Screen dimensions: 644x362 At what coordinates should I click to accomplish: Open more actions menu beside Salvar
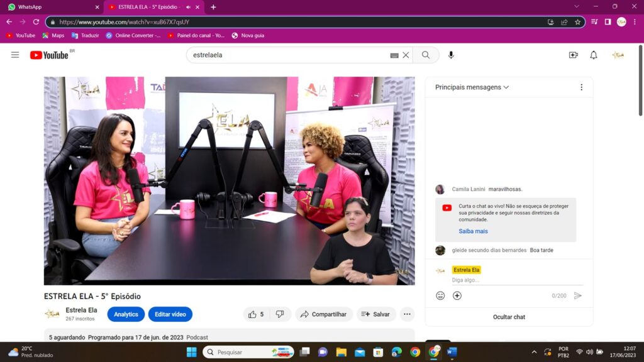(407, 314)
